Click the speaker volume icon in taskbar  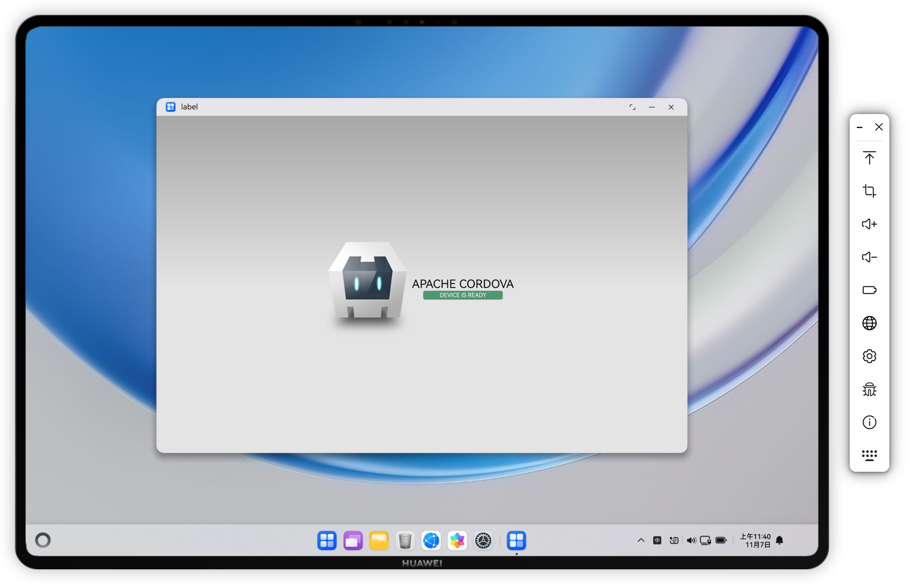click(691, 540)
